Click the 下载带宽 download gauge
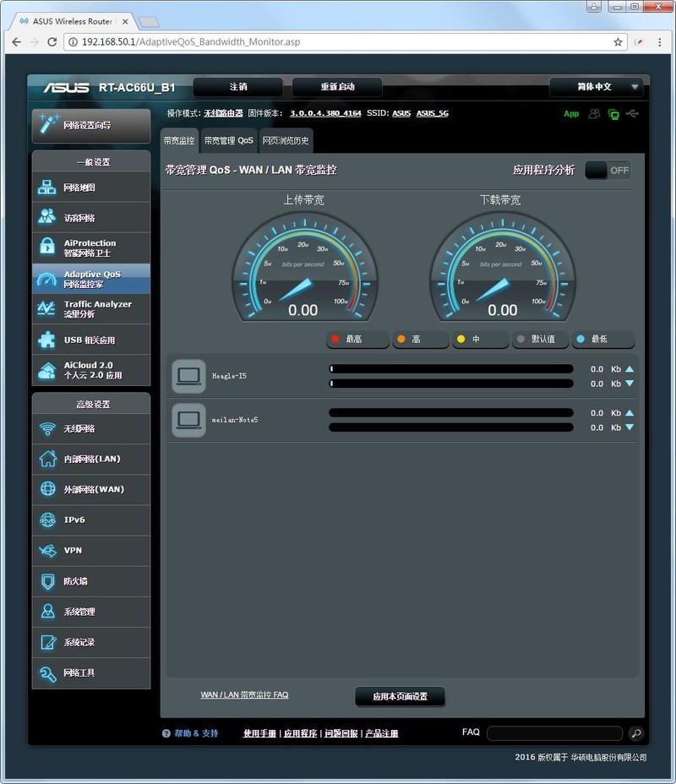676x784 pixels. (x=502, y=268)
